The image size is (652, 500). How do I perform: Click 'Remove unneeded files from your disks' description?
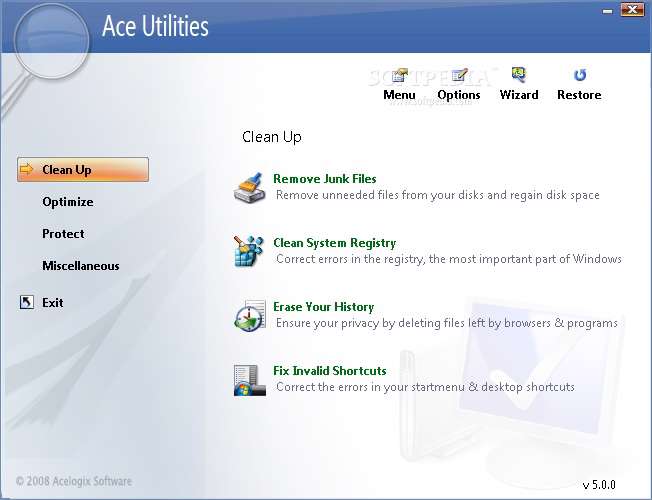pyautogui.click(x=437, y=195)
